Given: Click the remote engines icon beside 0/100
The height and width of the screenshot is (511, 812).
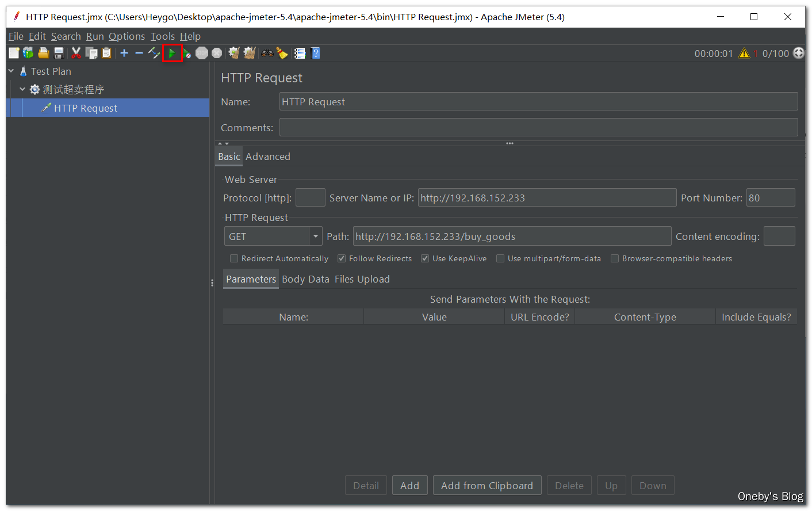Looking at the screenshot, I should pyautogui.click(x=799, y=53).
